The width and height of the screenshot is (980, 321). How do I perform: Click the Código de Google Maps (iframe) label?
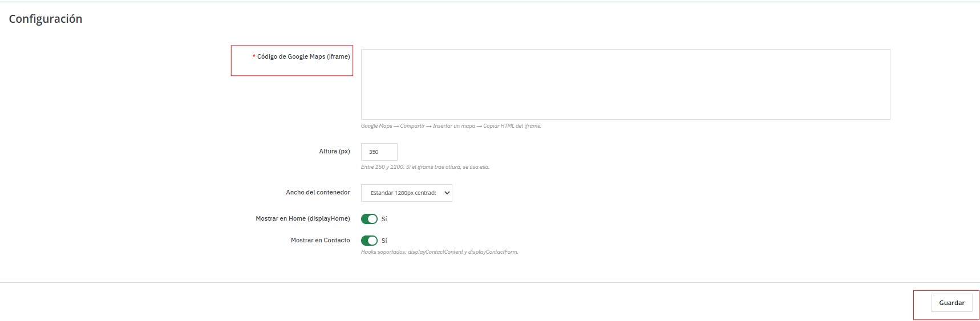[303, 57]
